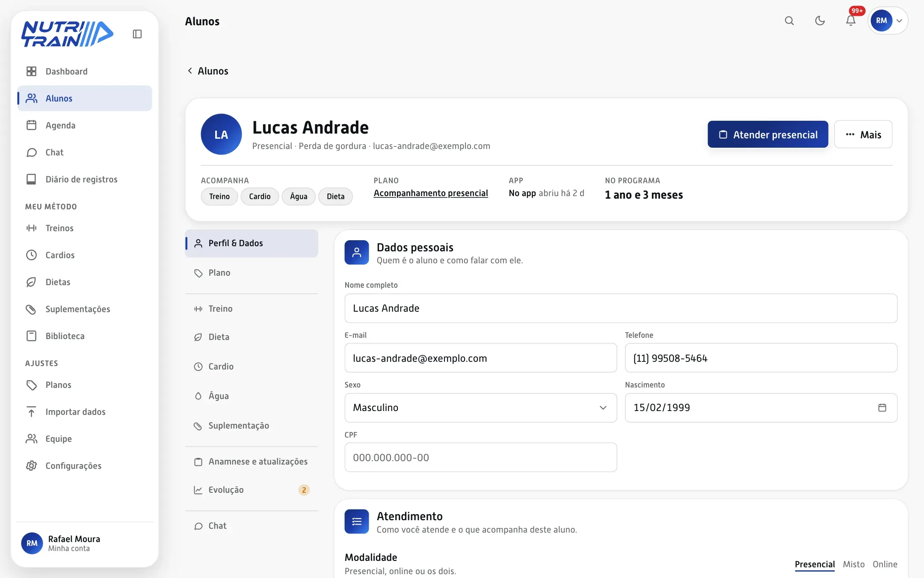
Task: Open Dashboard in sidebar
Action: 85,72
